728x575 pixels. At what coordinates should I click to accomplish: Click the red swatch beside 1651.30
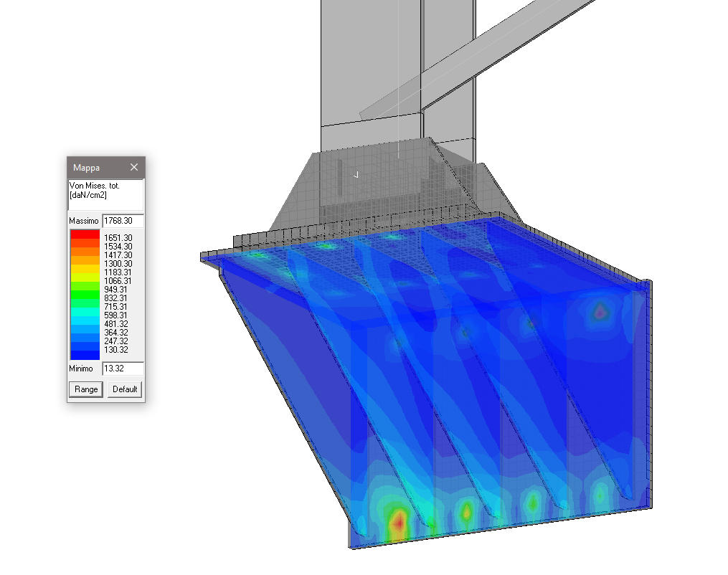coord(85,234)
